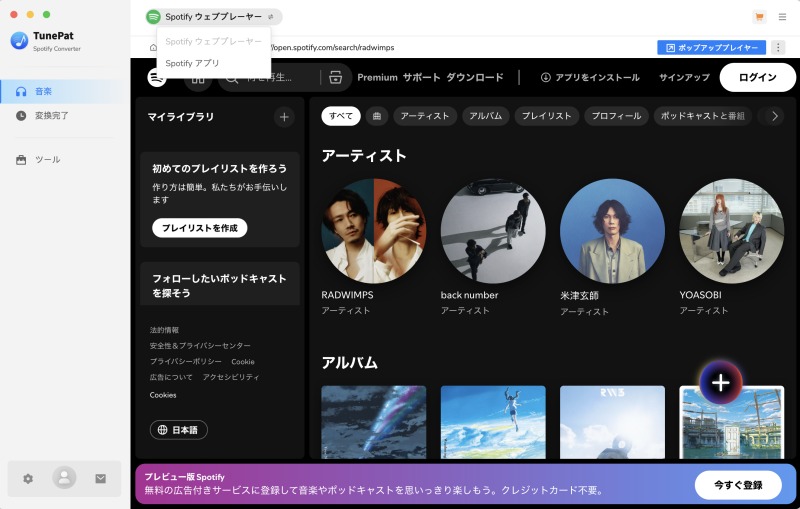Open the back number artist thumbnail

point(493,231)
